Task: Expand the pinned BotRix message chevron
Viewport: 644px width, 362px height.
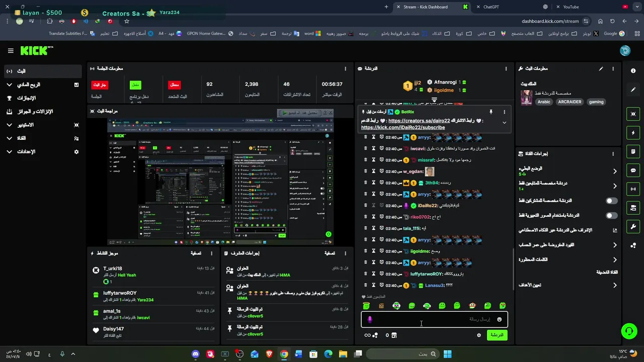Action: coord(504,122)
